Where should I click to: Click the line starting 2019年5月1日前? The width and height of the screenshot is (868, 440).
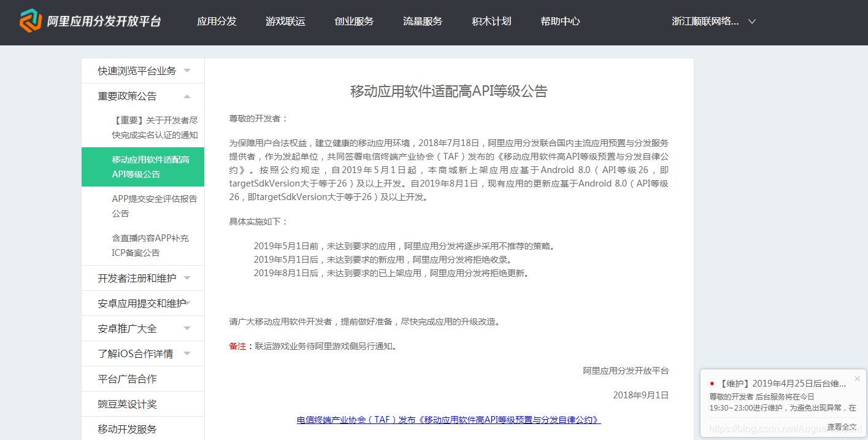[x=405, y=246]
